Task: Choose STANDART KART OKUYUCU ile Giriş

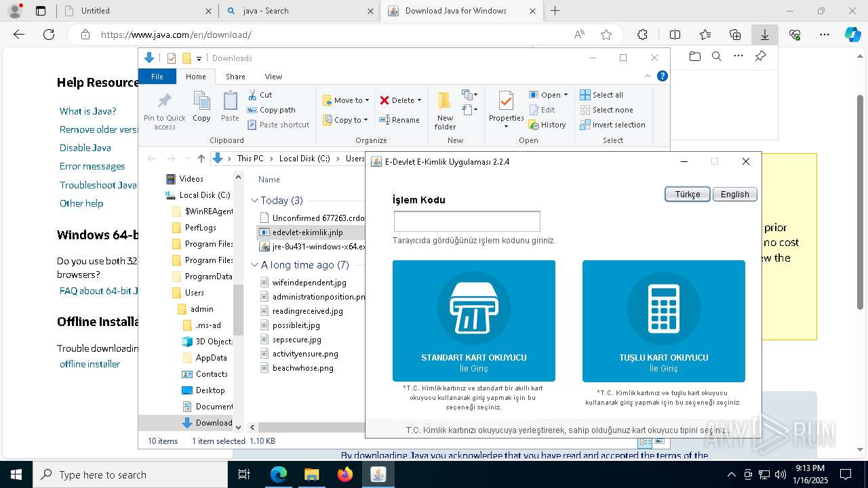Action: tap(473, 321)
